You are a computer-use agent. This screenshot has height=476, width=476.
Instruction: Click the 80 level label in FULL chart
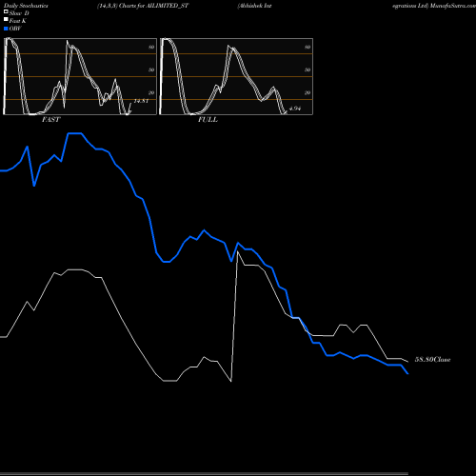click(307, 47)
